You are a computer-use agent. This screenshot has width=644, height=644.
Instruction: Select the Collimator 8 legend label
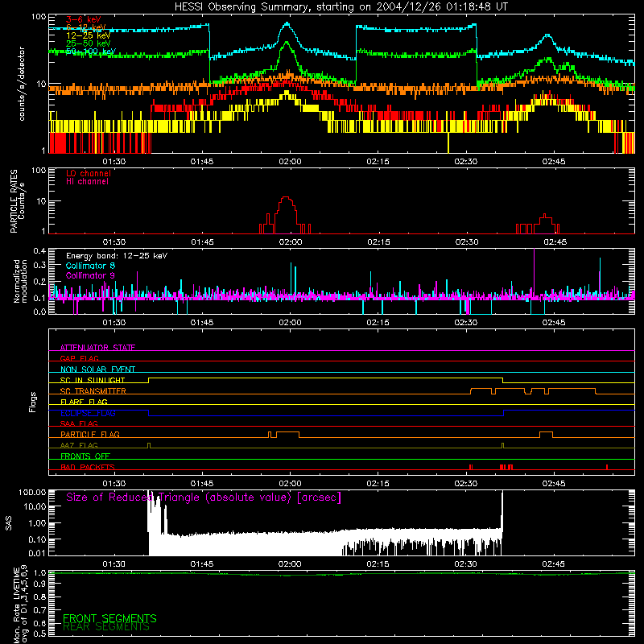point(90,266)
